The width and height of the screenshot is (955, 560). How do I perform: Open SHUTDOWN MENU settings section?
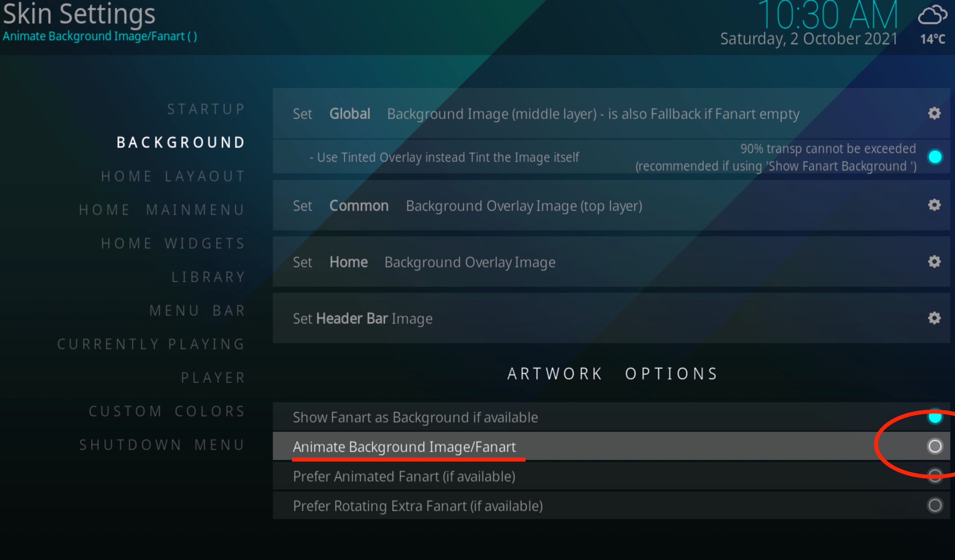162,445
